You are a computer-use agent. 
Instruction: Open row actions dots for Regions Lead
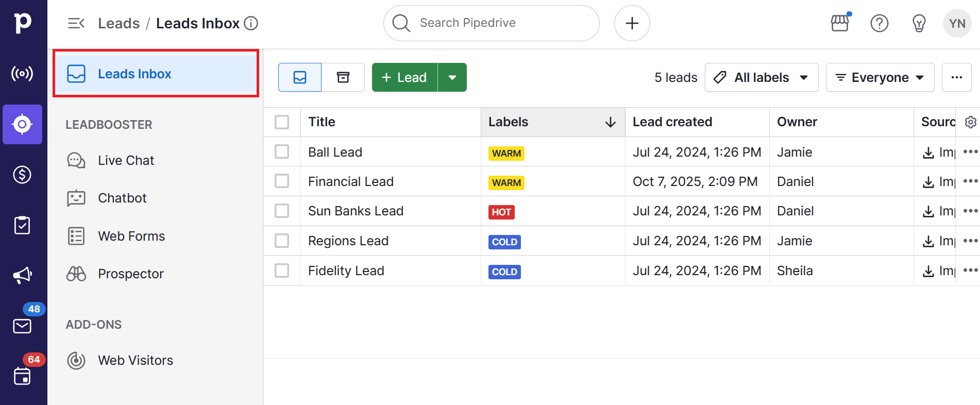point(971,241)
